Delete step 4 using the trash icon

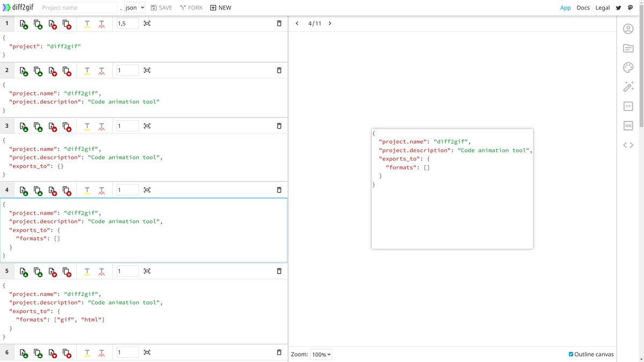[x=279, y=190]
